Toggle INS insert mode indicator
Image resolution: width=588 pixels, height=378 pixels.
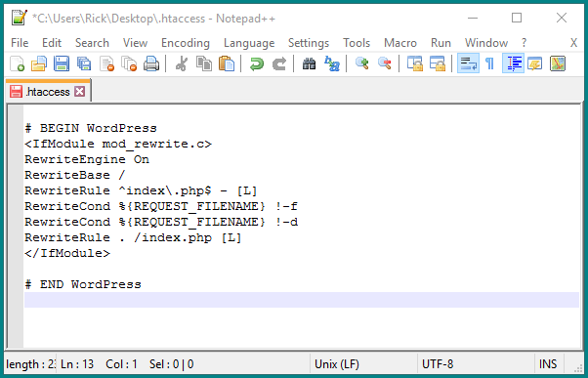tap(548, 364)
